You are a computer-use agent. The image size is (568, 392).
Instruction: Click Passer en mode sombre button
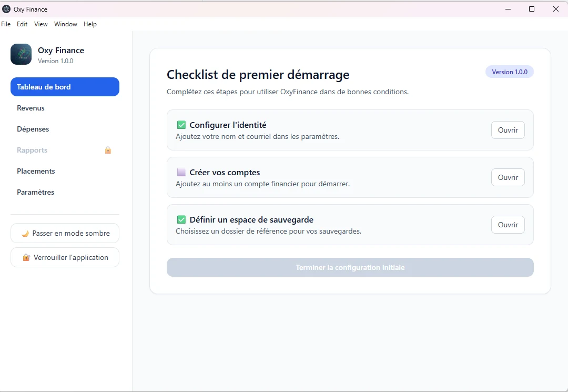(65, 233)
